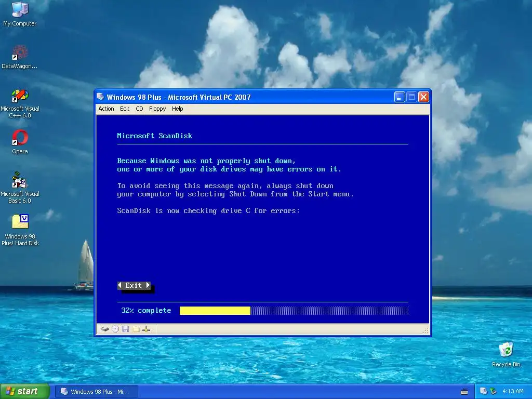The width and height of the screenshot is (532, 399).
Task: Click the hard disk status icon in Virtual PC
Action: (105, 329)
